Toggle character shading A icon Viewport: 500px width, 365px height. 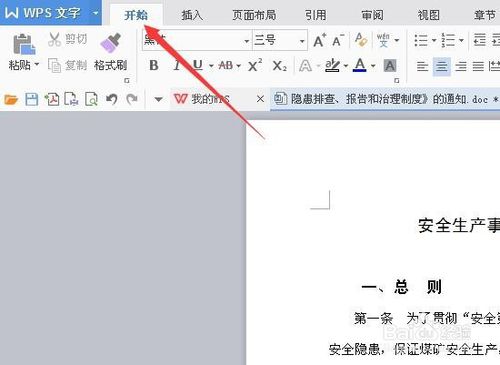click(x=390, y=66)
